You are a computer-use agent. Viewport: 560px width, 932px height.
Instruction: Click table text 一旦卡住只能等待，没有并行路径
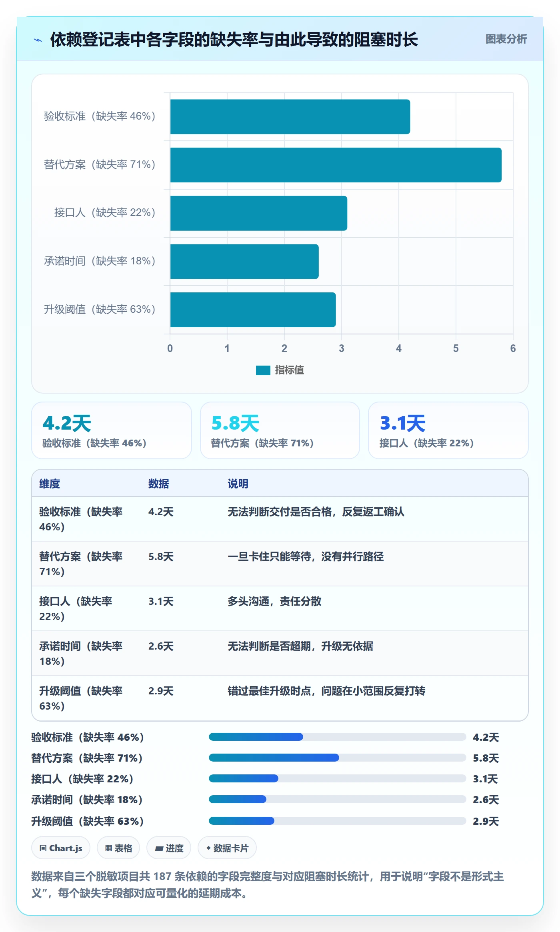[306, 556]
